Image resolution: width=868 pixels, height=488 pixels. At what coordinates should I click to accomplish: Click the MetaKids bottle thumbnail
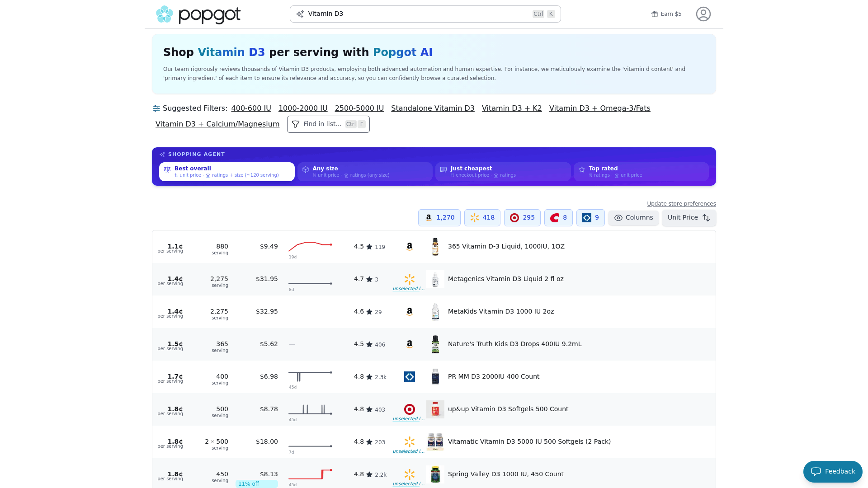point(435,312)
